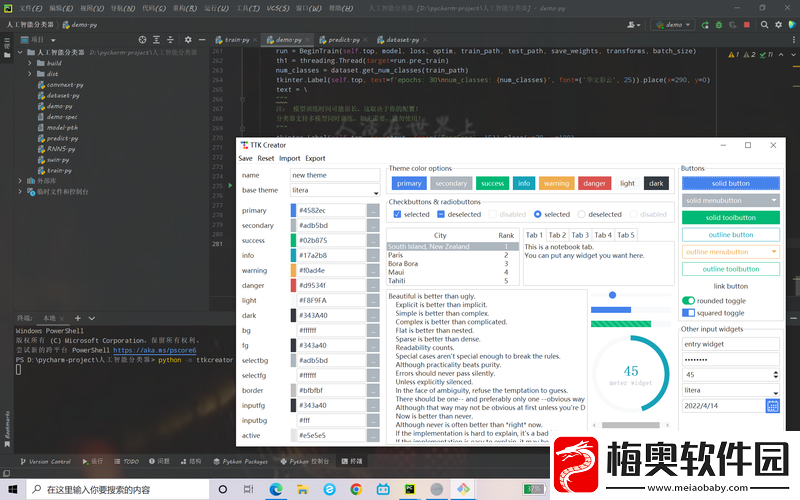
Task: Expand the dist folder in project tree
Action: 30,74
